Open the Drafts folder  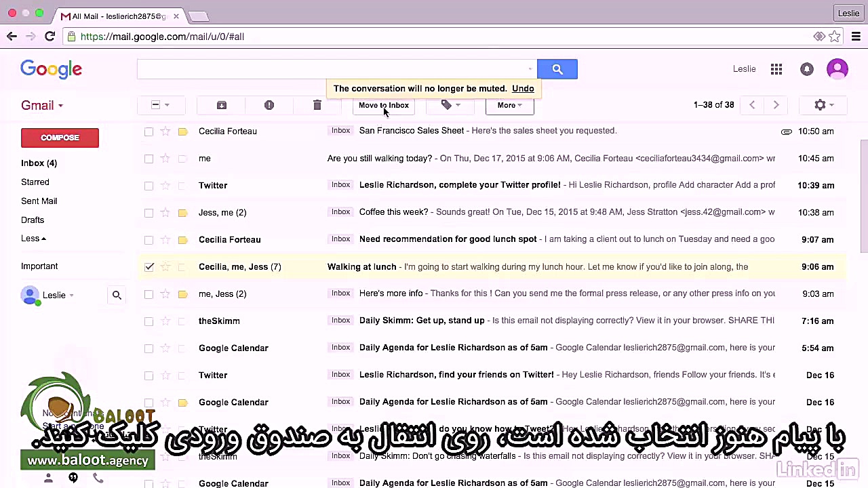pos(33,220)
